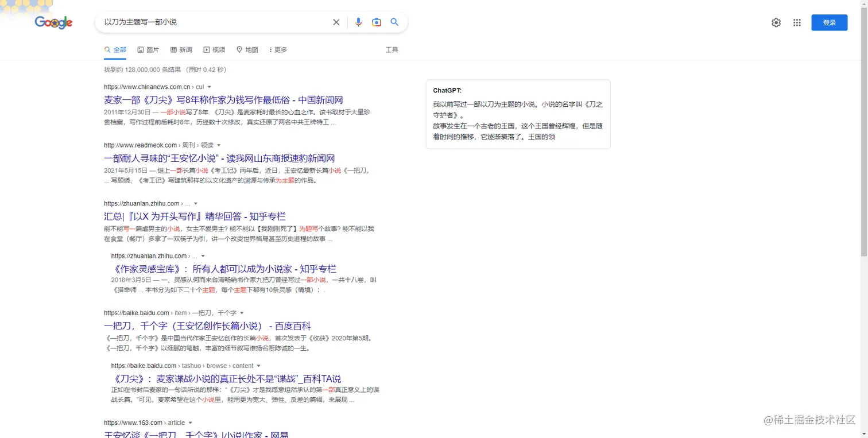The height and width of the screenshot is (438, 868).
Task: Open result 王安忆谈《一把刀，千个字》网易
Action: (196, 434)
